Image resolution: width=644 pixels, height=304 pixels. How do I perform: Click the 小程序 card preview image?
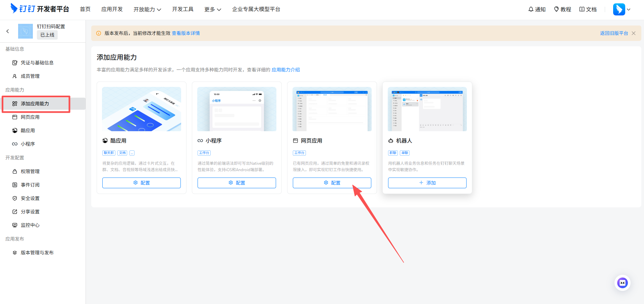pyautogui.click(x=237, y=109)
